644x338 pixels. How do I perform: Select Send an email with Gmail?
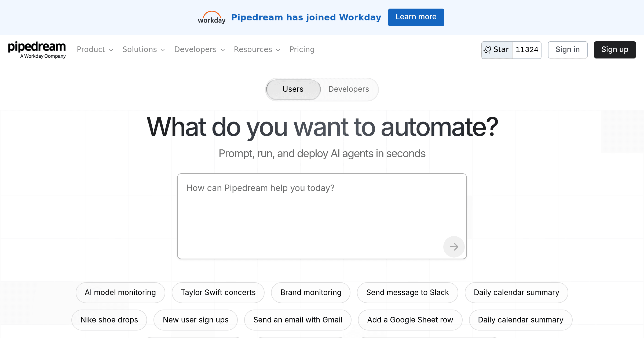[x=298, y=320]
